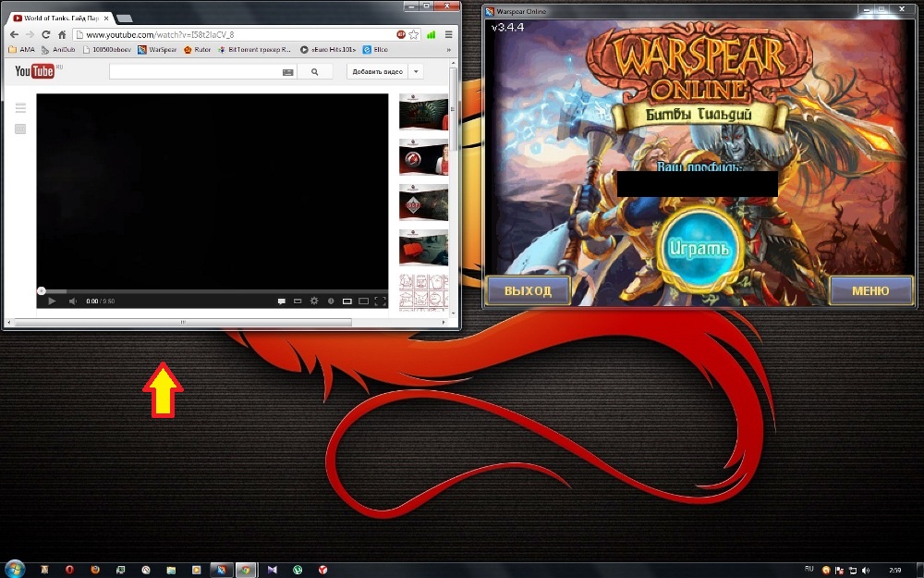Open uTorrent from the taskbar

pos(298,570)
